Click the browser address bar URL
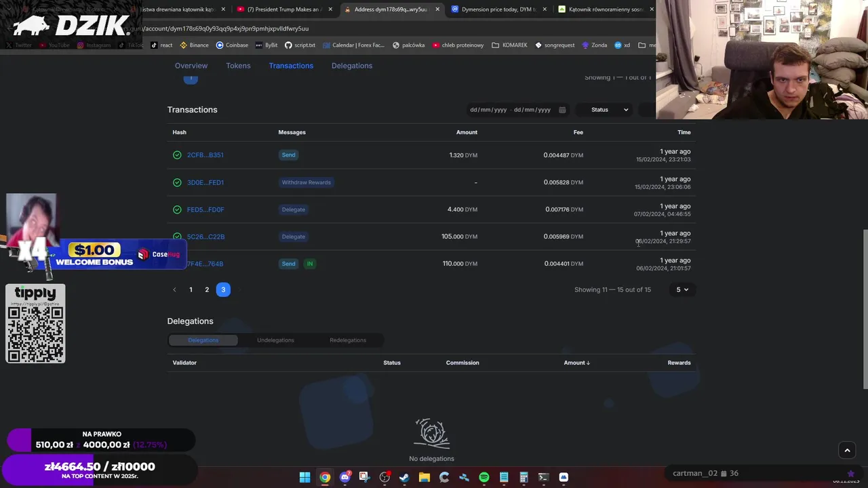868x488 pixels. pos(226,28)
